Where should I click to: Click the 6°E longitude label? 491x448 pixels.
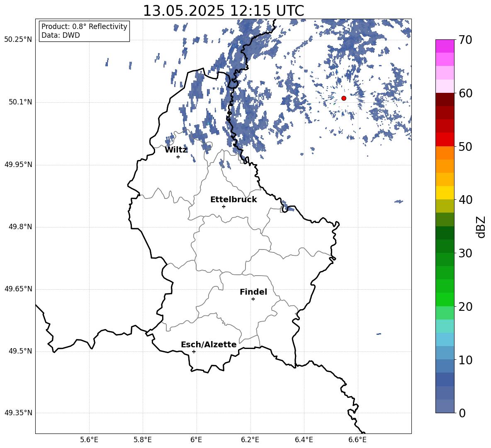(196, 440)
